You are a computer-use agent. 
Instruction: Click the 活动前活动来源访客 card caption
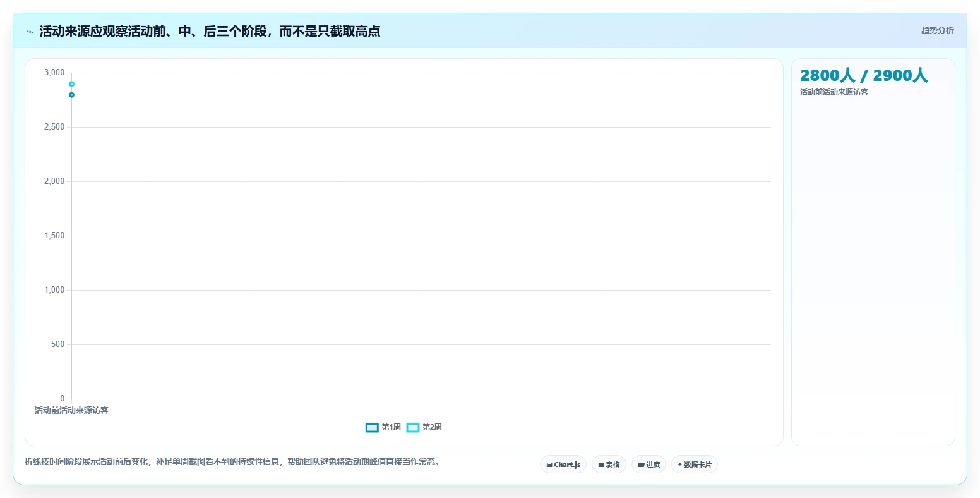834,92
